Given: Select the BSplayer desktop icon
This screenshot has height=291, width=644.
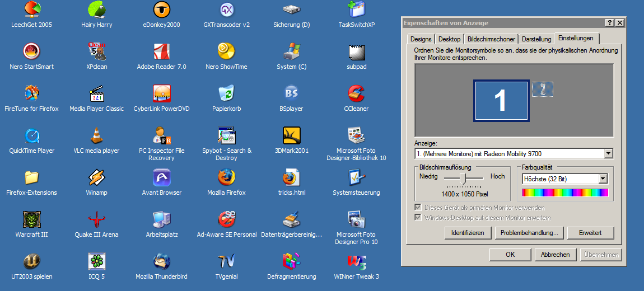Looking at the screenshot, I should coord(292,93).
